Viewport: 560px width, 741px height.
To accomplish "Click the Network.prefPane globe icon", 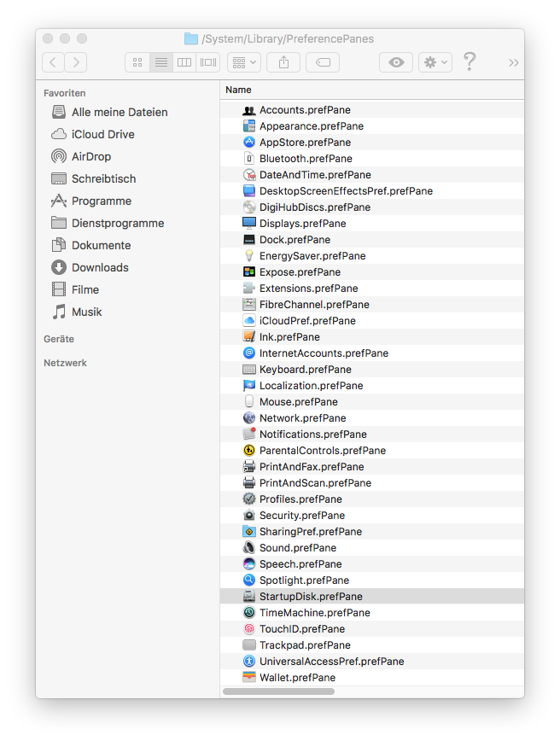I will click(249, 418).
